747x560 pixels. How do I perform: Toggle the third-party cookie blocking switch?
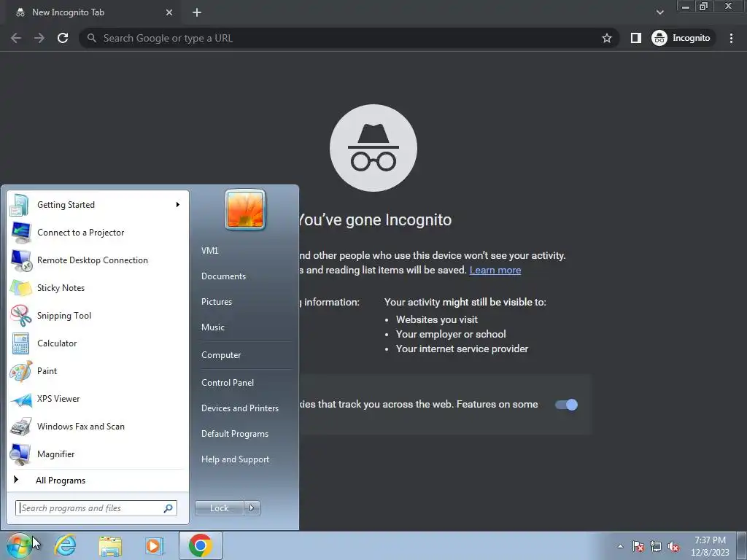(x=566, y=405)
